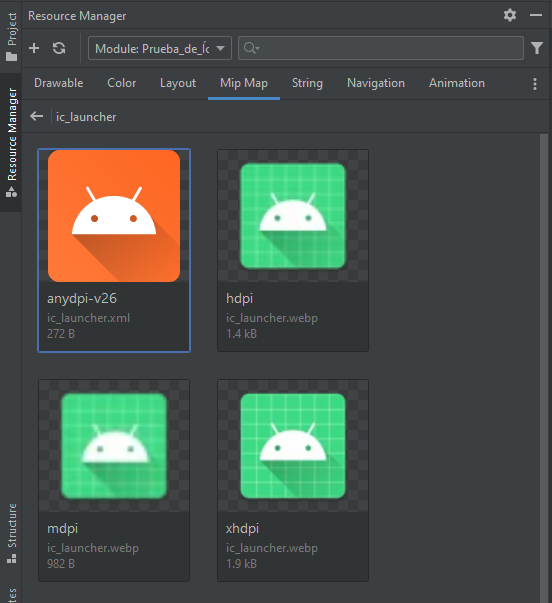Refresh the resource list
Screen dimensions: 552x603
(x=59, y=48)
